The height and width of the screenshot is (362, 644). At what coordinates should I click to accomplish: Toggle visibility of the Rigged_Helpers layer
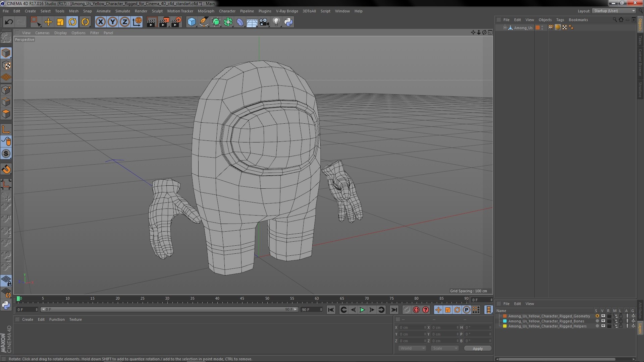point(603,326)
